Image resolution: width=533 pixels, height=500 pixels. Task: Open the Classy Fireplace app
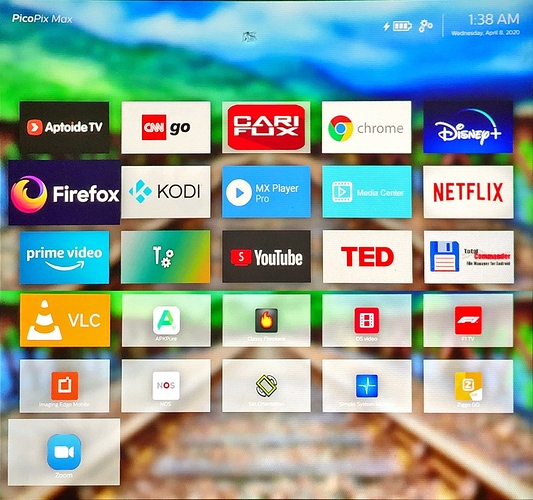click(266, 321)
